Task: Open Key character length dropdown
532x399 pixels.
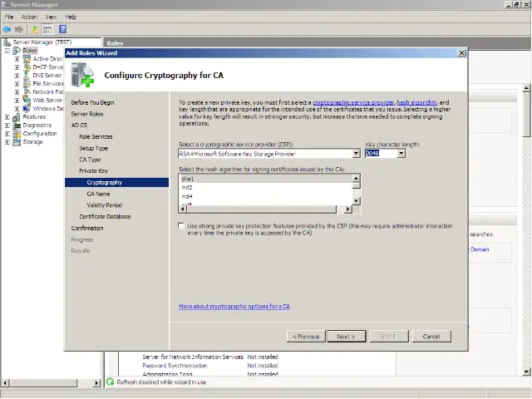Action: (x=401, y=154)
